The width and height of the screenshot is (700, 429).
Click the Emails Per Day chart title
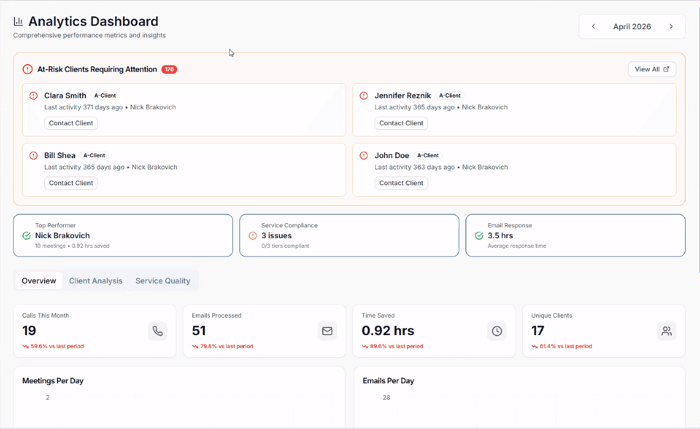(388, 381)
